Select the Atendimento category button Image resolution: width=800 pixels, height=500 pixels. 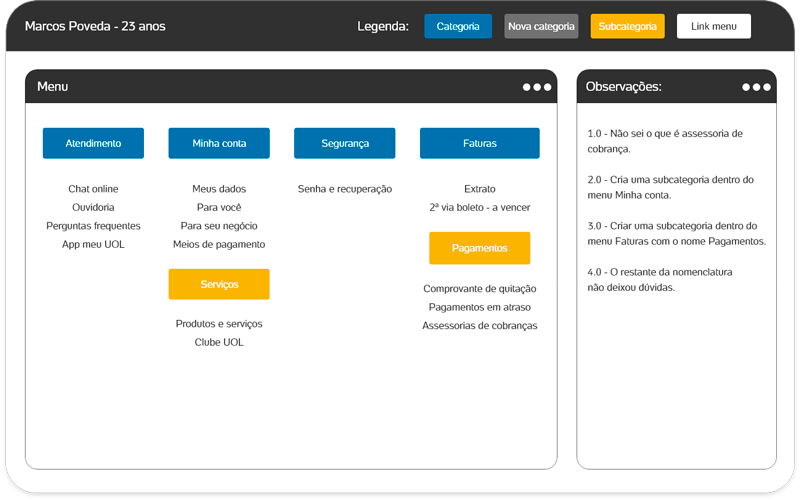click(x=93, y=143)
